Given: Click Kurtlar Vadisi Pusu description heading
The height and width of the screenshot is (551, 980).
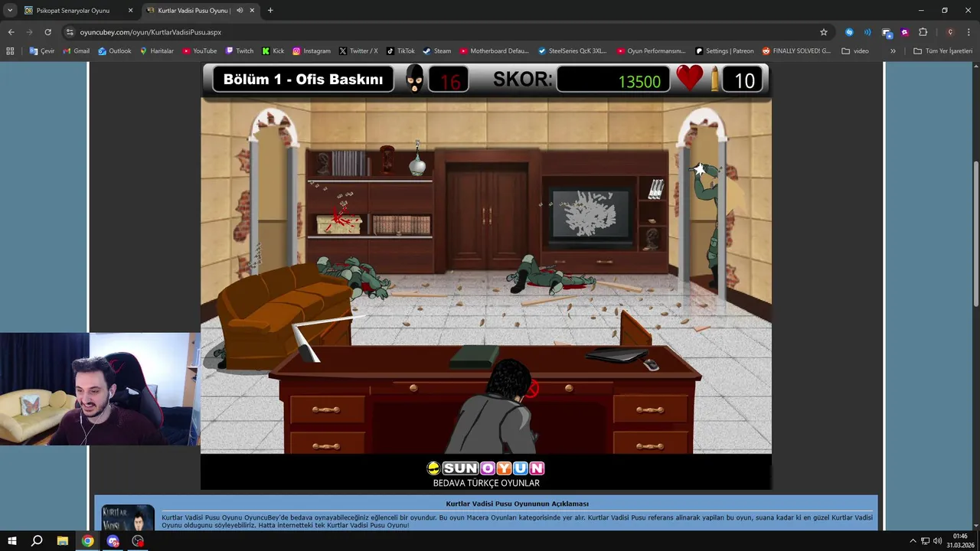Looking at the screenshot, I should click(517, 504).
